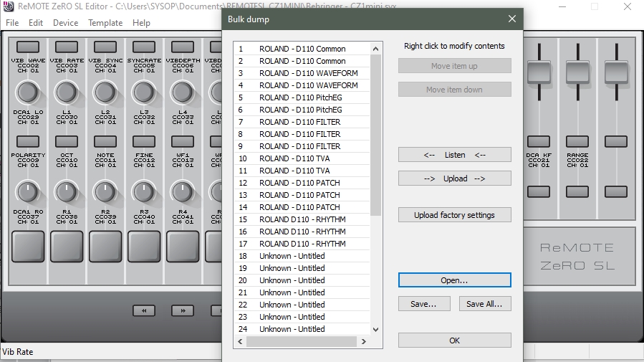644x362 pixels.
Task: Select list item 12 ROLAND D110 PATCH
Action: pos(302,183)
